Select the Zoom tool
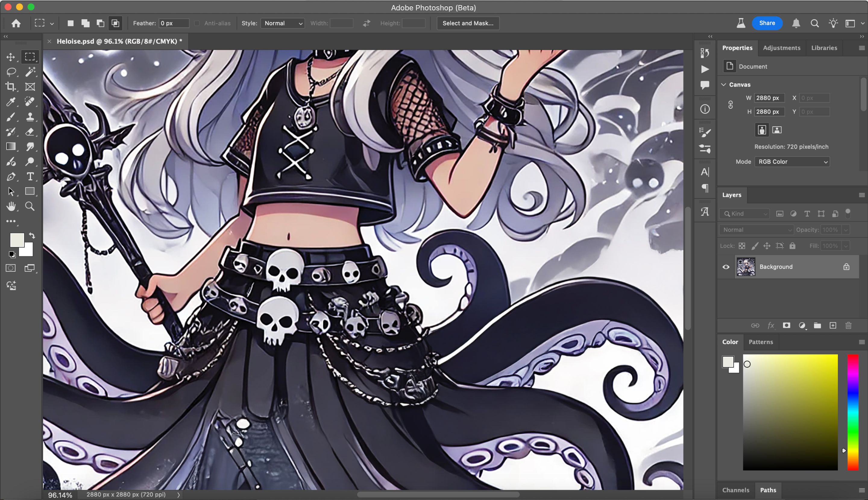 point(30,206)
